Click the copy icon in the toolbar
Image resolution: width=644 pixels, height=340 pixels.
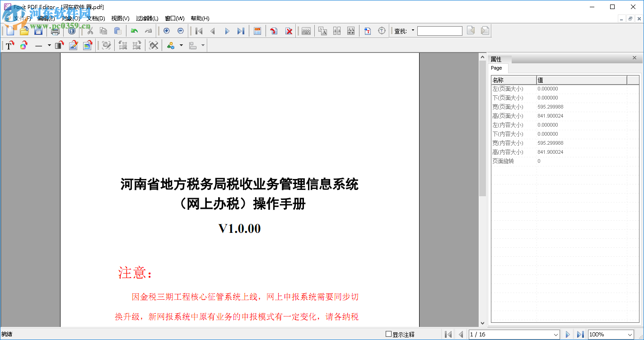pyautogui.click(x=103, y=31)
